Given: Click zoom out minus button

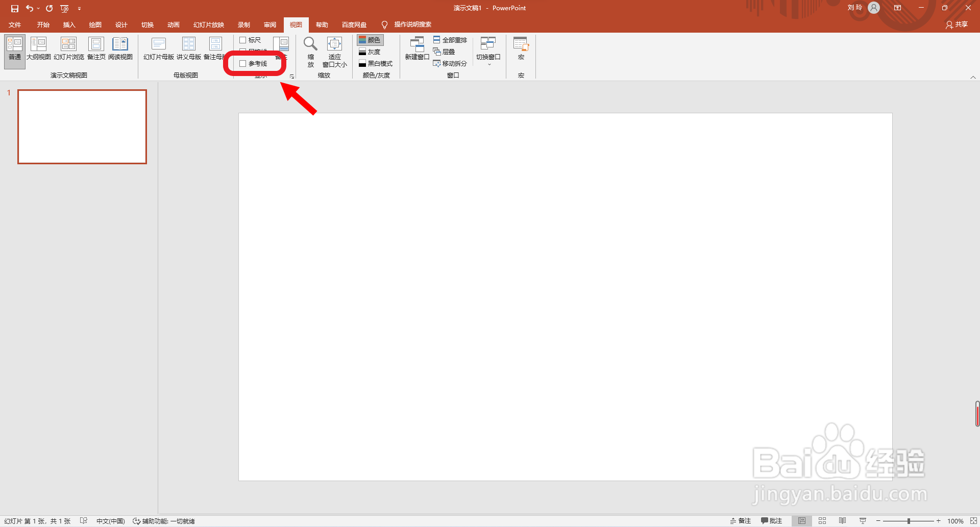Looking at the screenshot, I should pyautogui.click(x=878, y=521).
